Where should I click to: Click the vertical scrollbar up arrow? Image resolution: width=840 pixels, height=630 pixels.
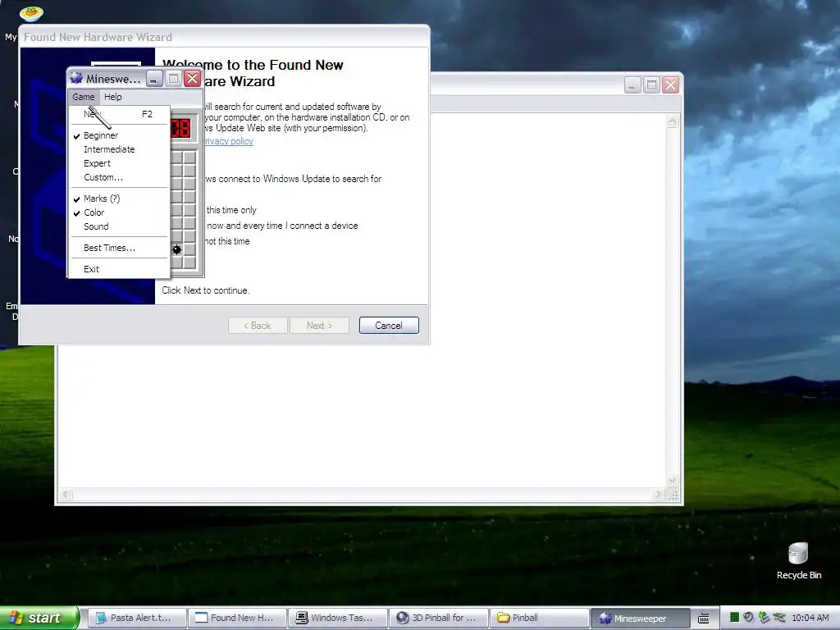click(x=673, y=121)
